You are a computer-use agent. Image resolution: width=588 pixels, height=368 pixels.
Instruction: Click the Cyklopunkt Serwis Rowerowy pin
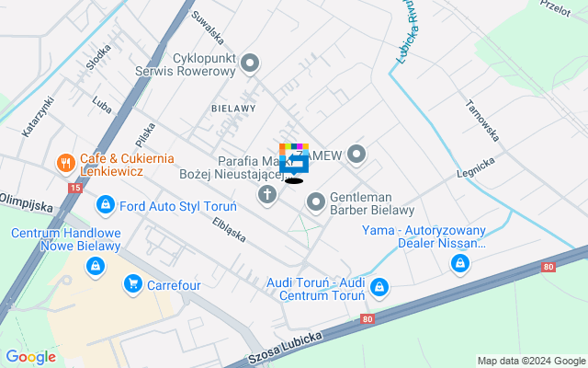tap(250, 63)
